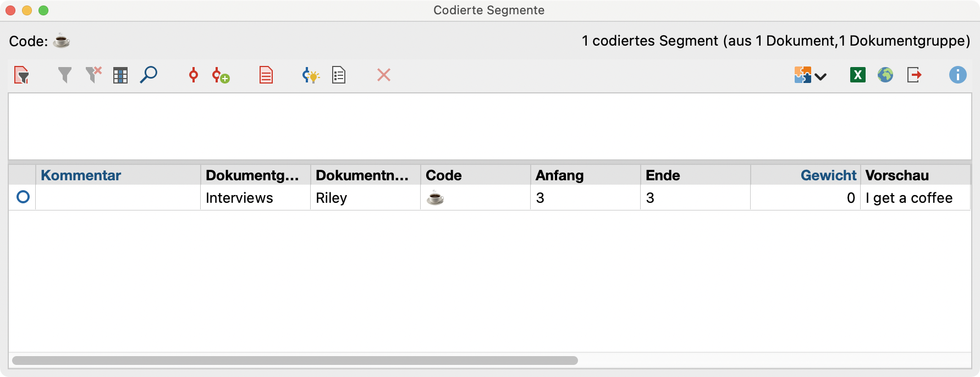Click the Gewicht value 0 cell
This screenshot has height=377, width=980.
click(x=806, y=198)
